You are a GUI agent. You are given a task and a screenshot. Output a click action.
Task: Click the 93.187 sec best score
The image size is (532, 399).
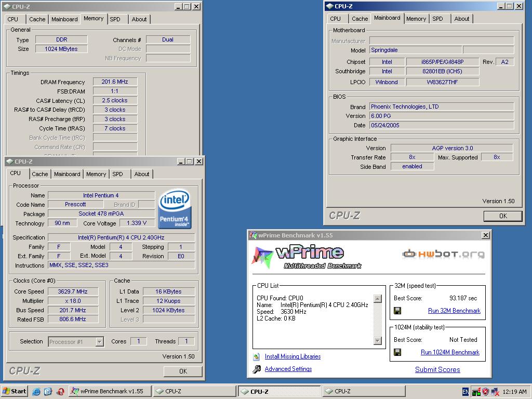pyautogui.click(x=463, y=298)
